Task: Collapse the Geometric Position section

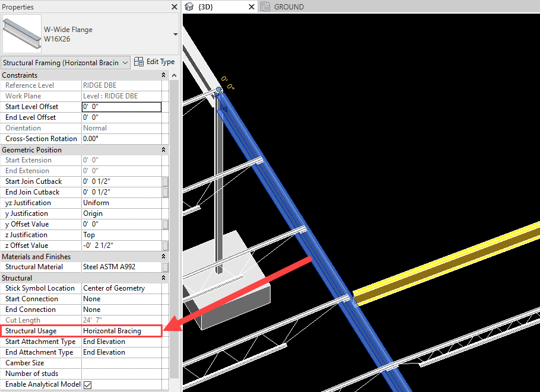Action: (x=163, y=150)
